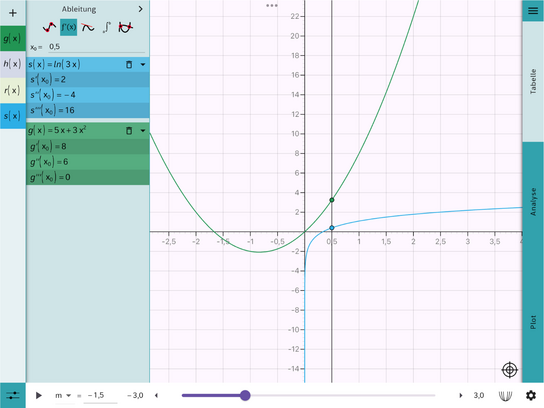Open the settings gear icon

(x=531, y=395)
